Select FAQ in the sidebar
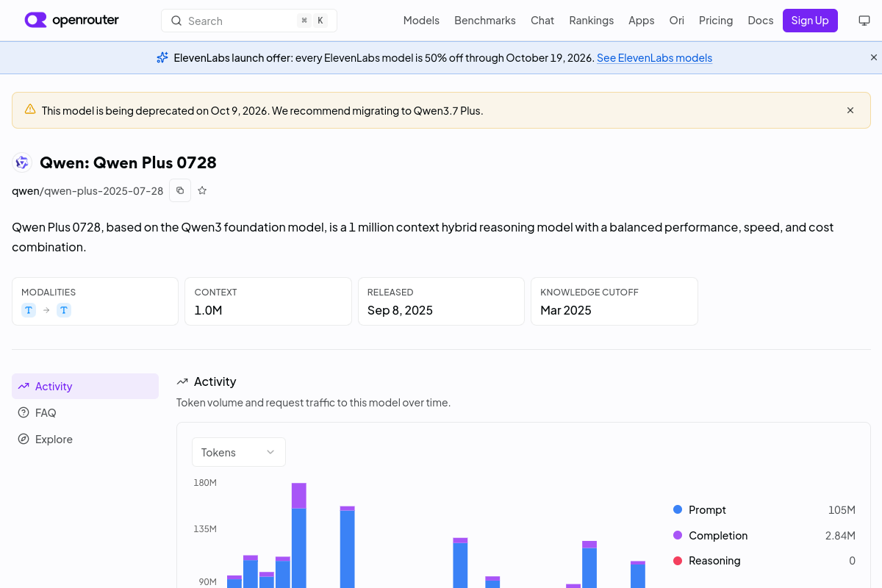The height and width of the screenshot is (588, 882). pos(85,412)
